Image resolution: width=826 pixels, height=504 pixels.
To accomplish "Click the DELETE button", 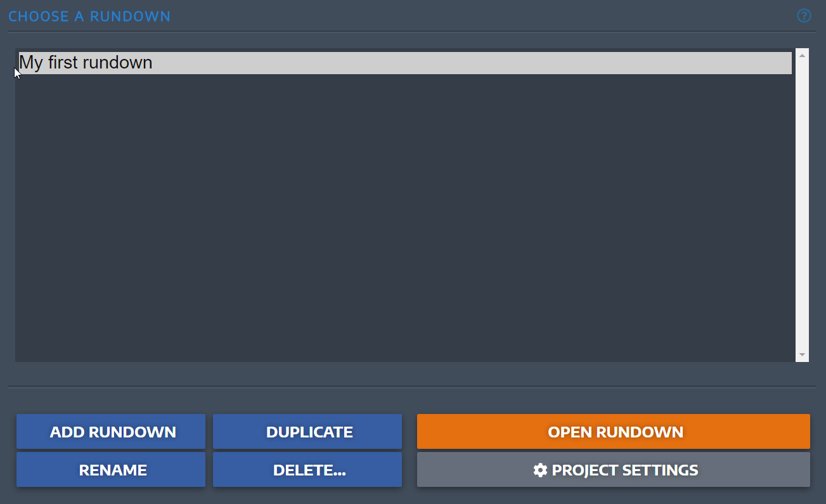I will [x=307, y=470].
